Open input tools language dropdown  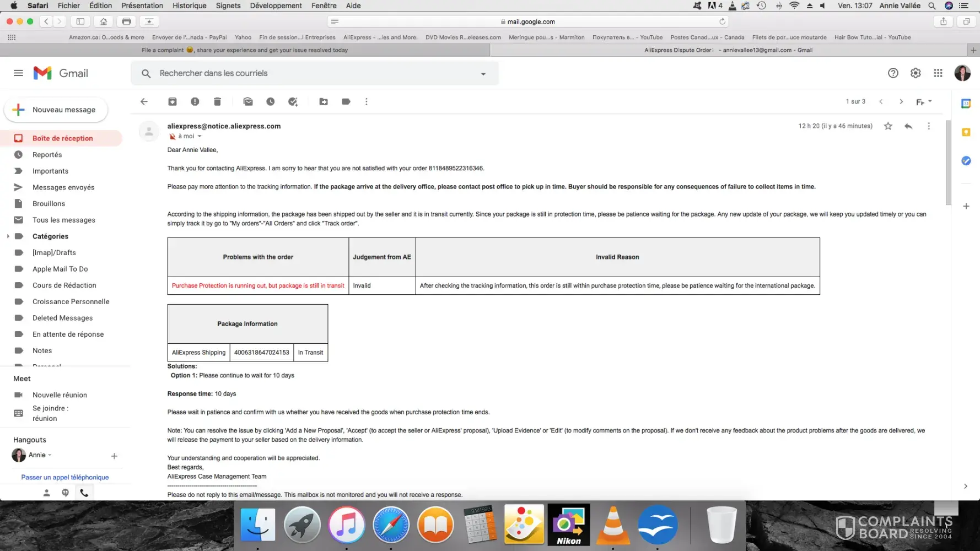click(924, 101)
